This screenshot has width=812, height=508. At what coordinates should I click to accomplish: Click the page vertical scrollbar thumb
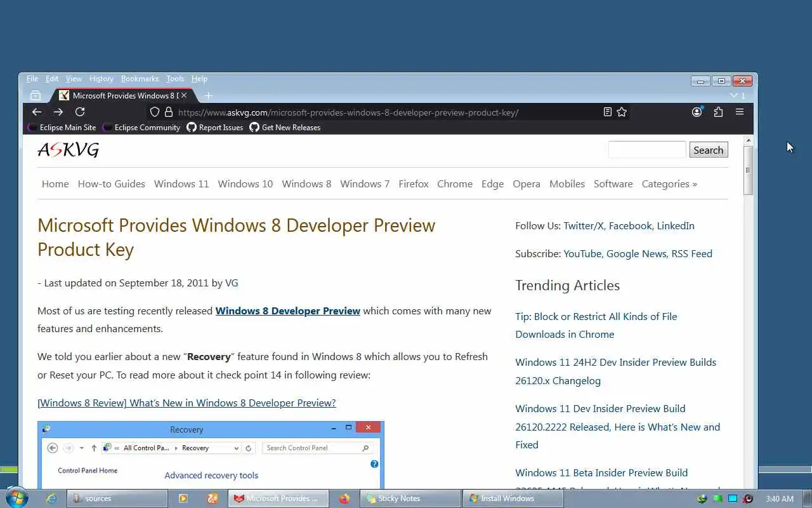point(748,170)
